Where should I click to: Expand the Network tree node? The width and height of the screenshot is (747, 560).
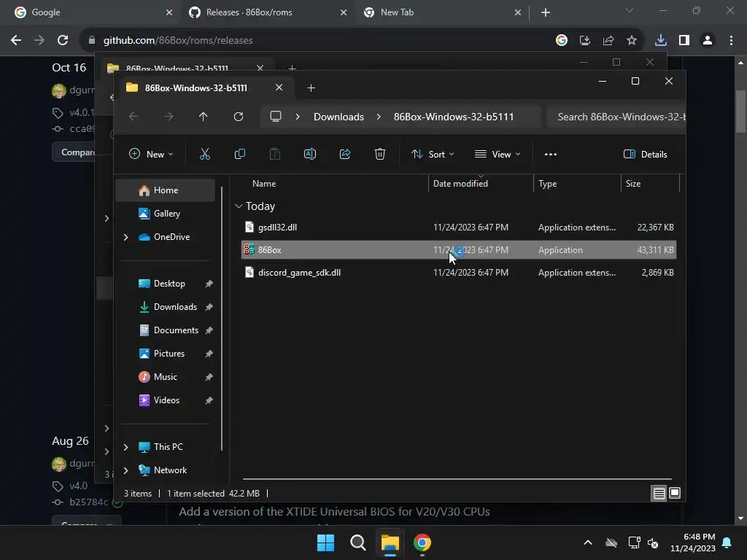click(125, 470)
